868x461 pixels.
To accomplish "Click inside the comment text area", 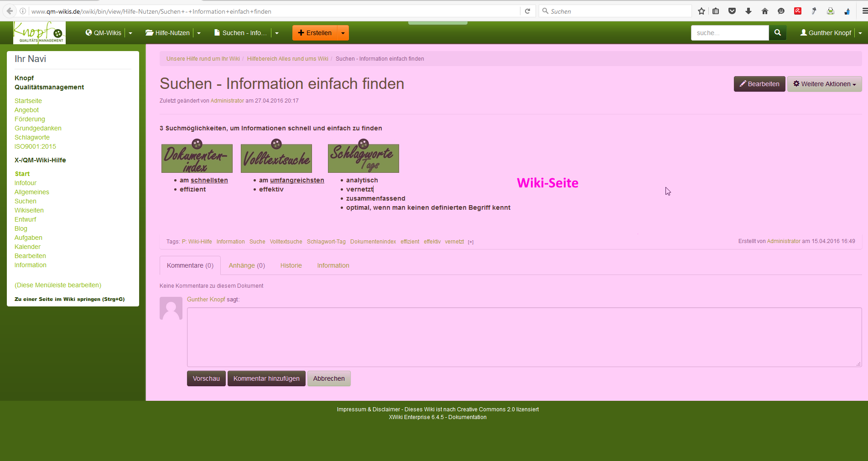I will coord(524,337).
